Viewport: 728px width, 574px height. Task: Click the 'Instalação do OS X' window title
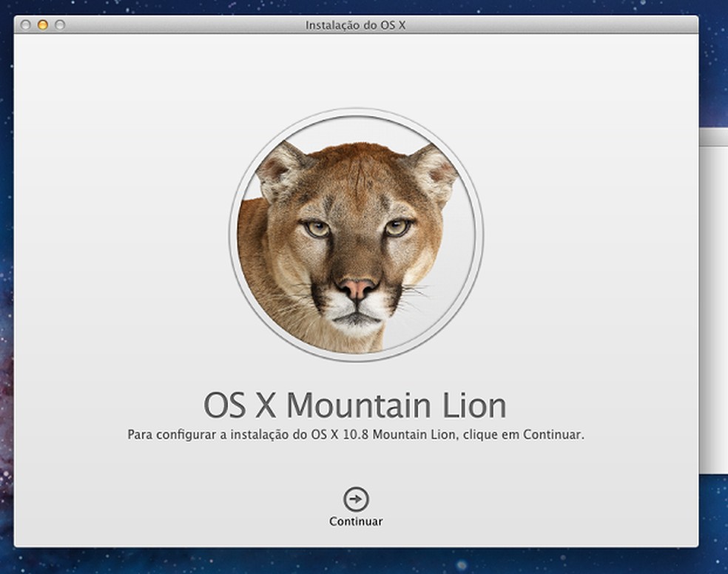356,25
